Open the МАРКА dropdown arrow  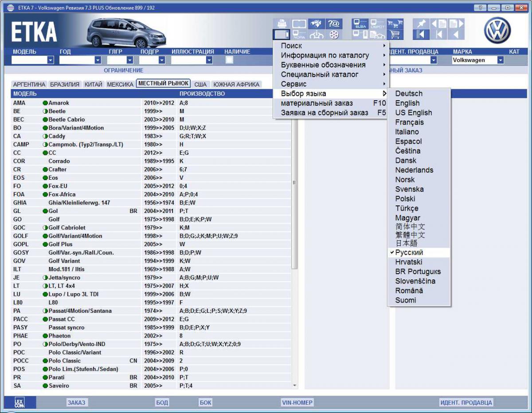(501, 60)
